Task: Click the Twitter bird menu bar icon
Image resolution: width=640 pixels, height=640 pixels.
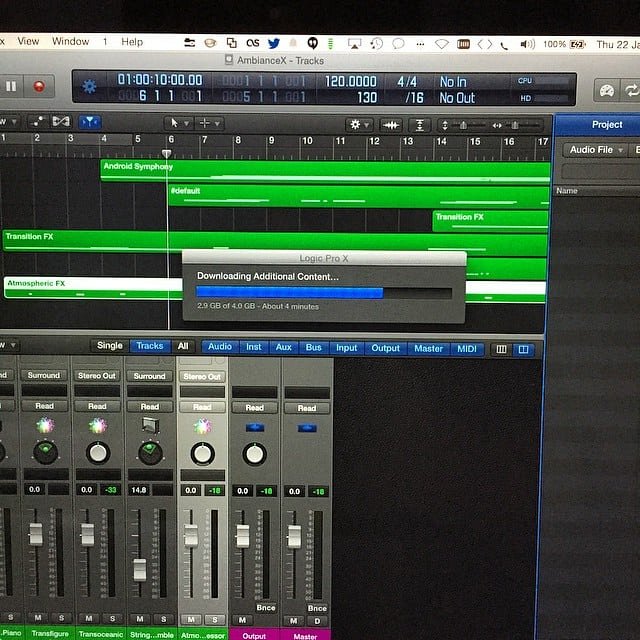Action: pos(273,43)
